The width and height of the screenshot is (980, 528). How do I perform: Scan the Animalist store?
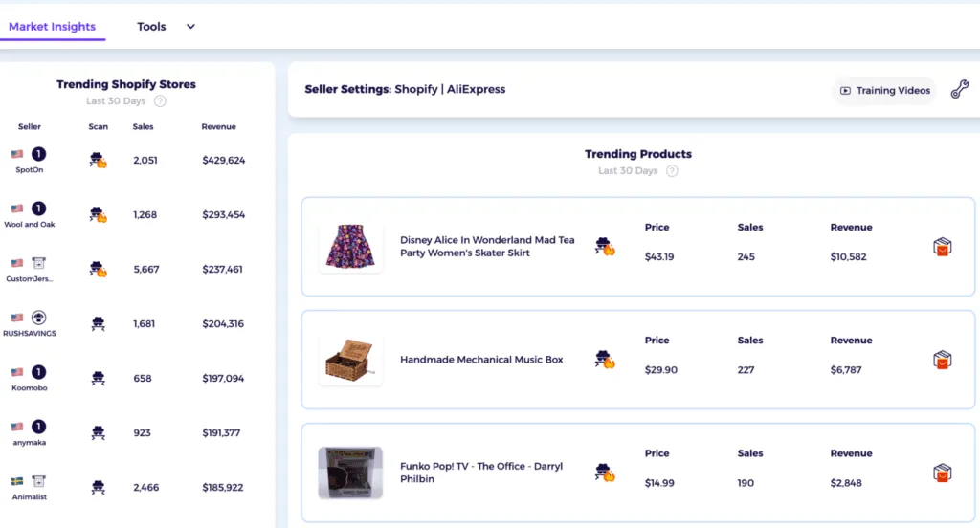click(x=98, y=487)
